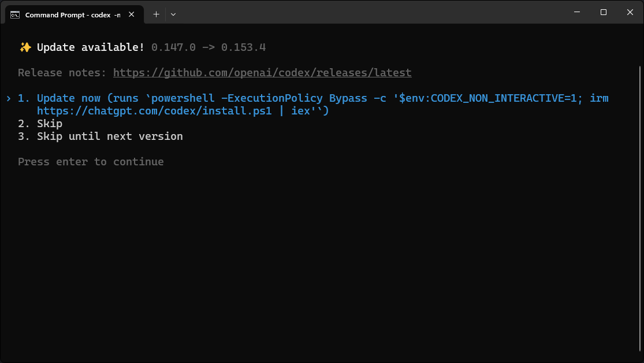Close the terminal window

630,12
